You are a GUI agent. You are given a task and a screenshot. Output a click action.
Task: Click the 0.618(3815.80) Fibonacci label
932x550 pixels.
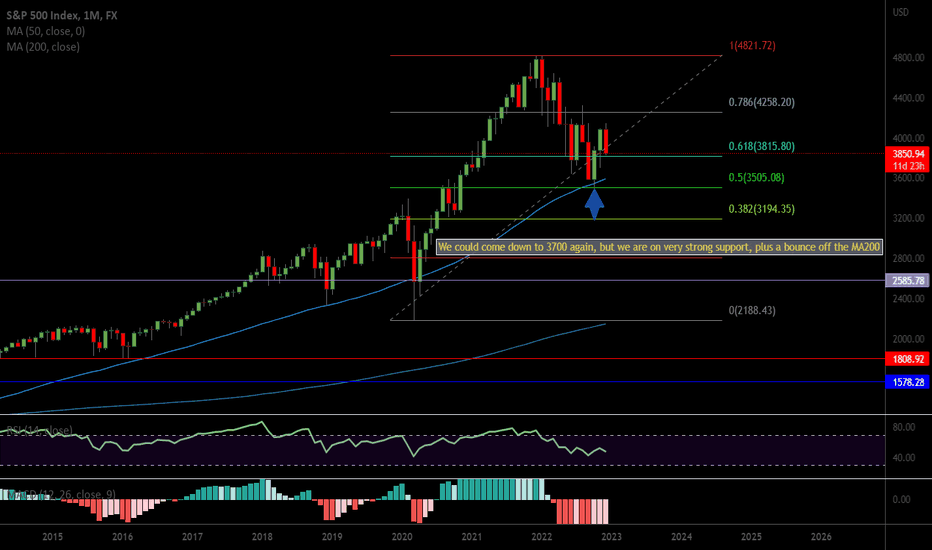coord(761,146)
